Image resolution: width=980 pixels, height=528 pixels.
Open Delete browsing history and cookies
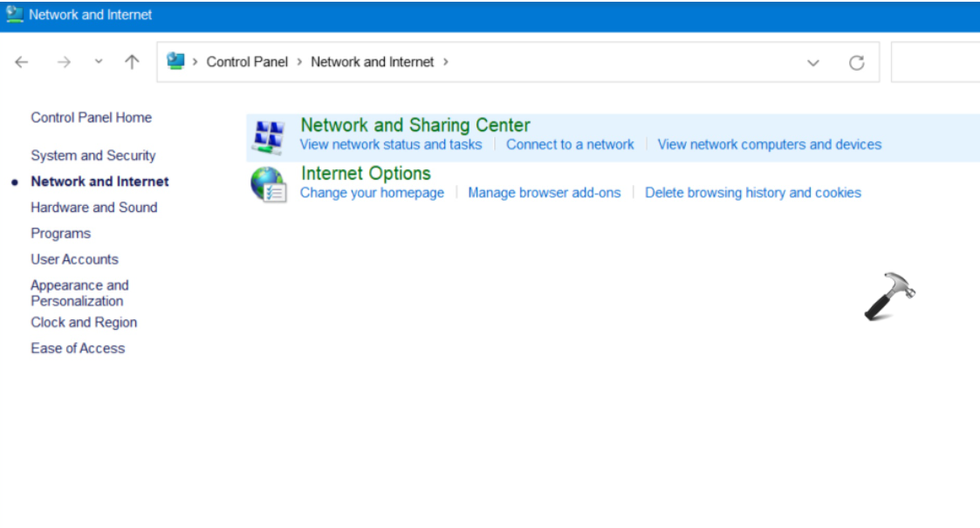click(752, 193)
